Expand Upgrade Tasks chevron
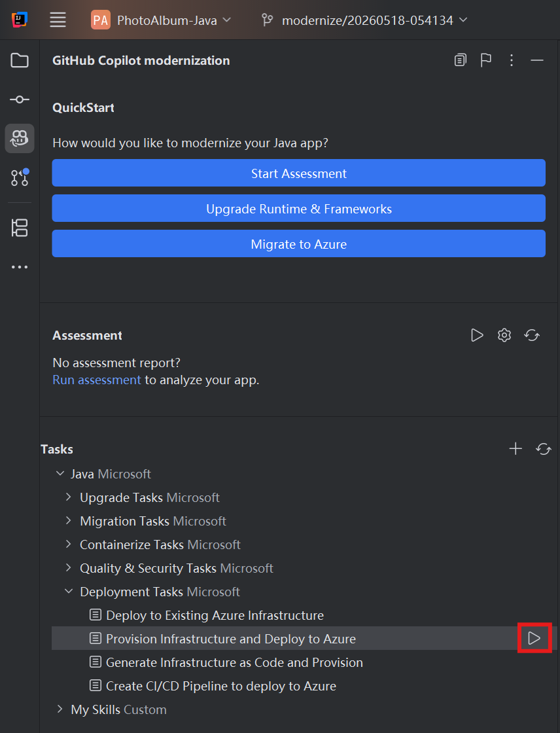The height and width of the screenshot is (733, 560). 69,497
